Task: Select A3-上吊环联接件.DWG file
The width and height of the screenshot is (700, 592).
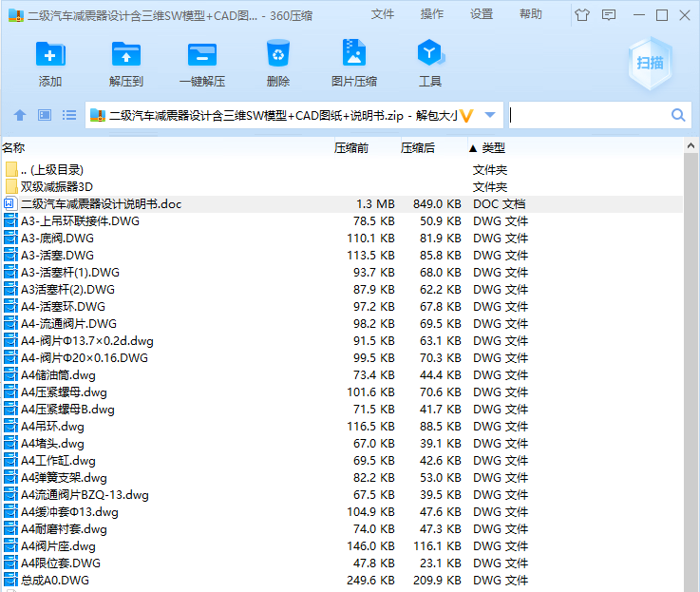Action: click(343, 221)
